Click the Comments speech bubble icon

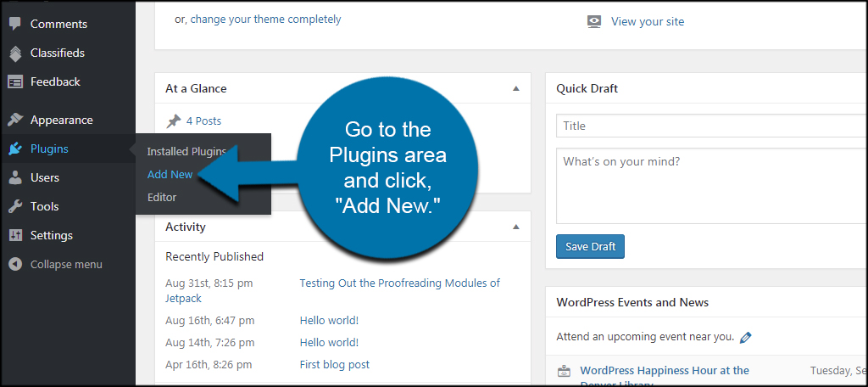(15, 24)
